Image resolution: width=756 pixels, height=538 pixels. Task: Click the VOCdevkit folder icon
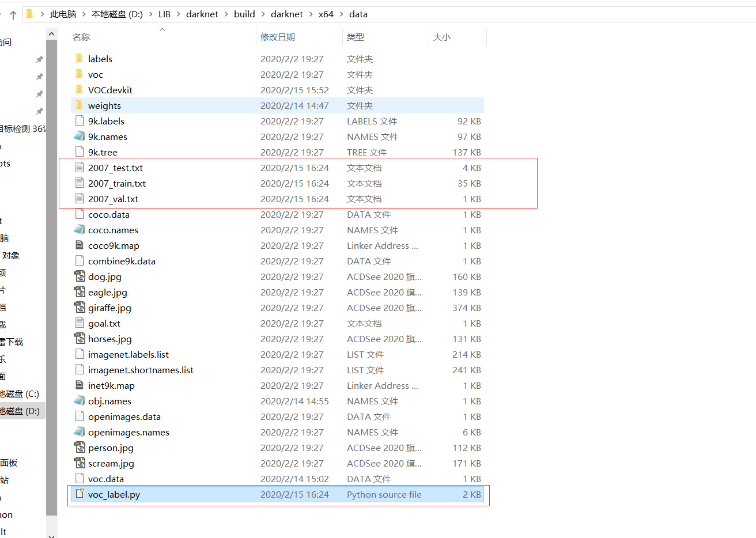point(80,89)
